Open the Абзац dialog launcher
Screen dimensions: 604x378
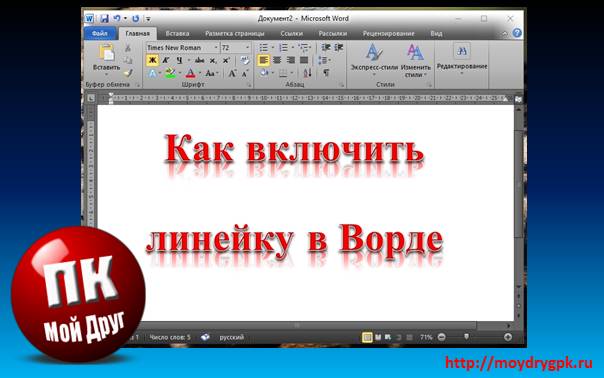pyautogui.click(x=342, y=85)
